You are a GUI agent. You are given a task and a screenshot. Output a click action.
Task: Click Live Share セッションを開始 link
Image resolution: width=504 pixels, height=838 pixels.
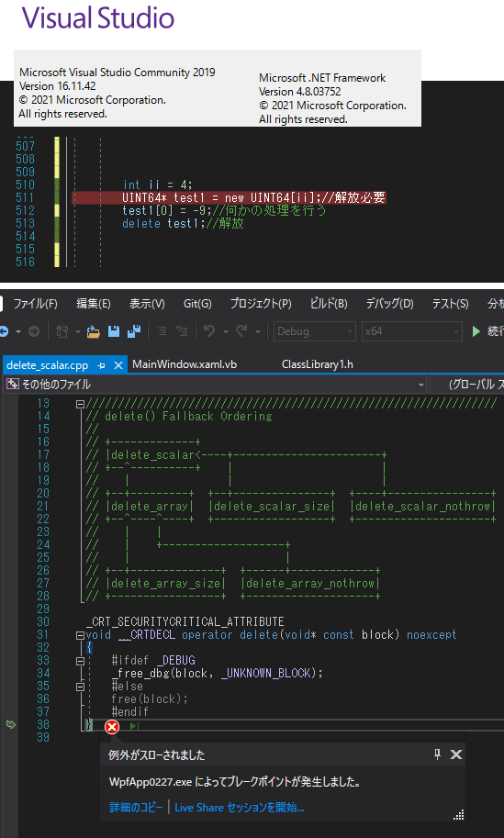[240, 808]
